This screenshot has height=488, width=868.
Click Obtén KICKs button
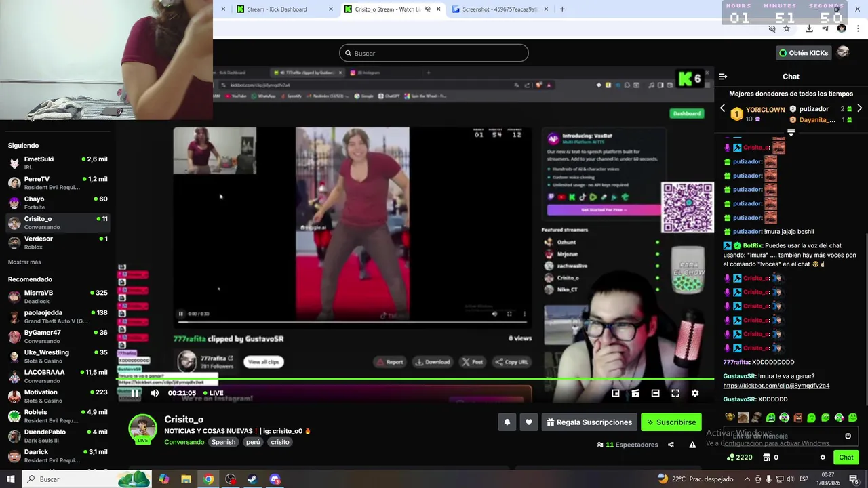click(x=804, y=53)
